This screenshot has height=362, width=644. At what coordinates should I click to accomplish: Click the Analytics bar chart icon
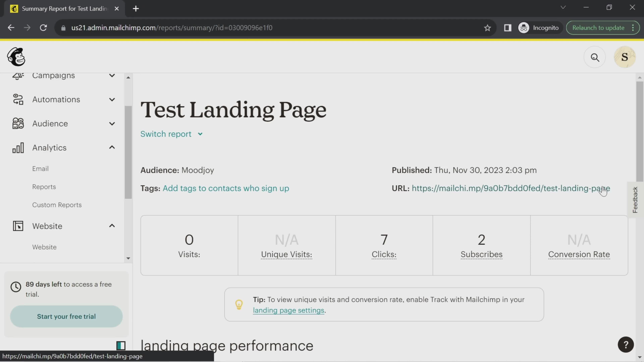18,147
